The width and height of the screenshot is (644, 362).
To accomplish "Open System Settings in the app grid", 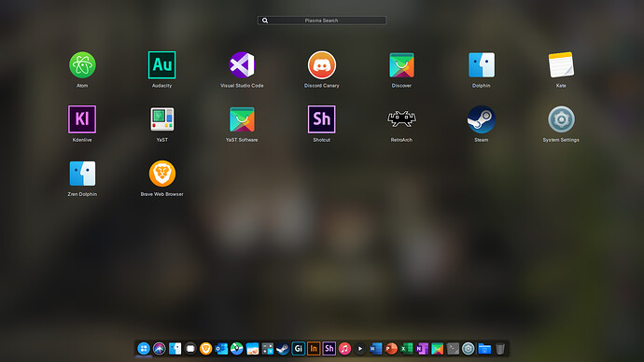I will click(x=561, y=119).
